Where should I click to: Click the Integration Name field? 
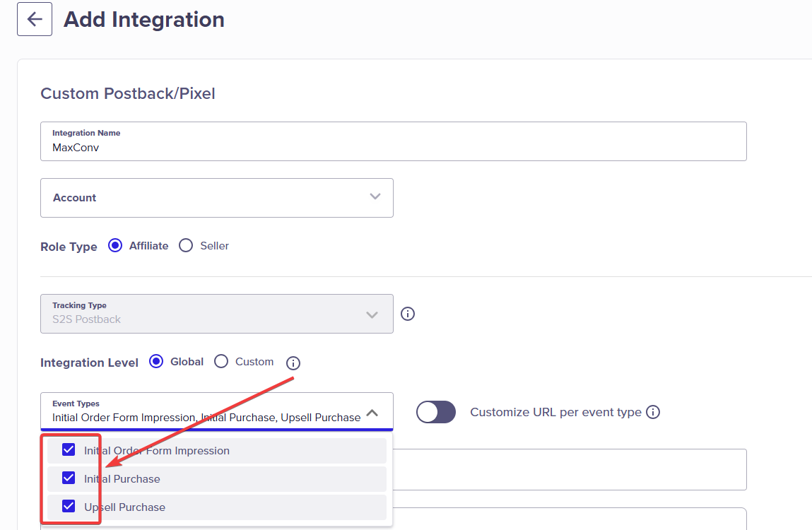(394, 141)
